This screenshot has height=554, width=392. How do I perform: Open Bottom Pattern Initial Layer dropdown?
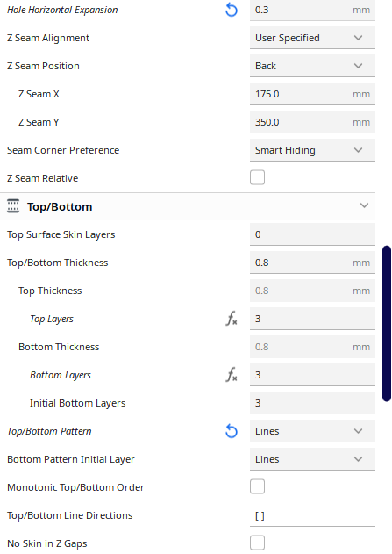(312, 459)
